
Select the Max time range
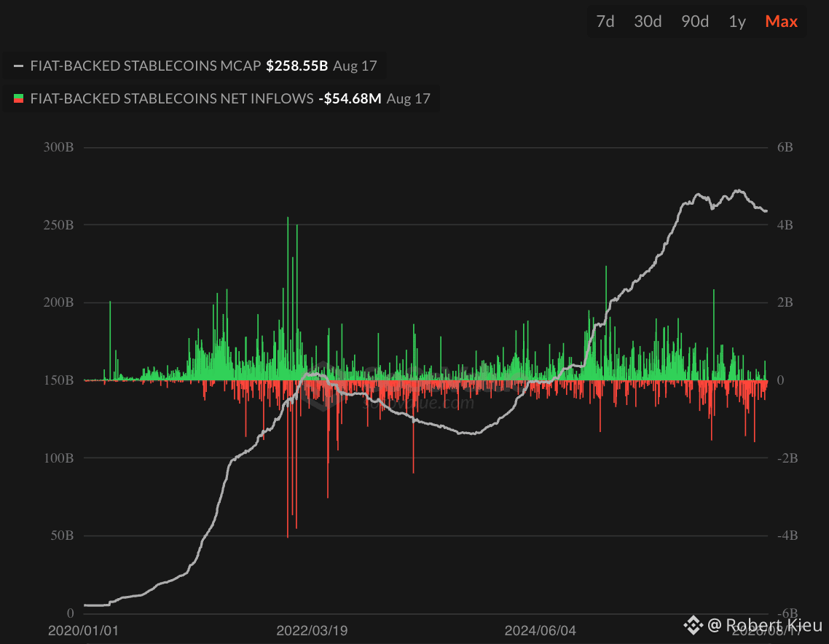point(781,21)
